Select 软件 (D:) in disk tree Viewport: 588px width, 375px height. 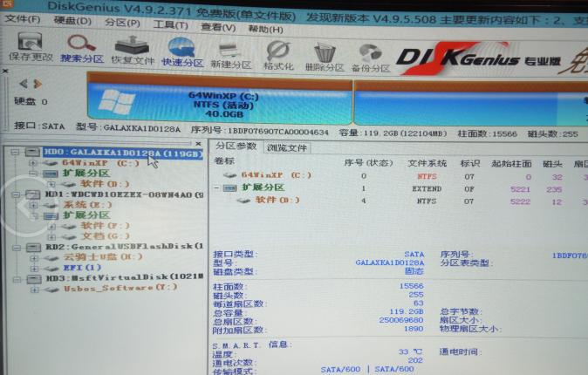[x=105, y=184]
